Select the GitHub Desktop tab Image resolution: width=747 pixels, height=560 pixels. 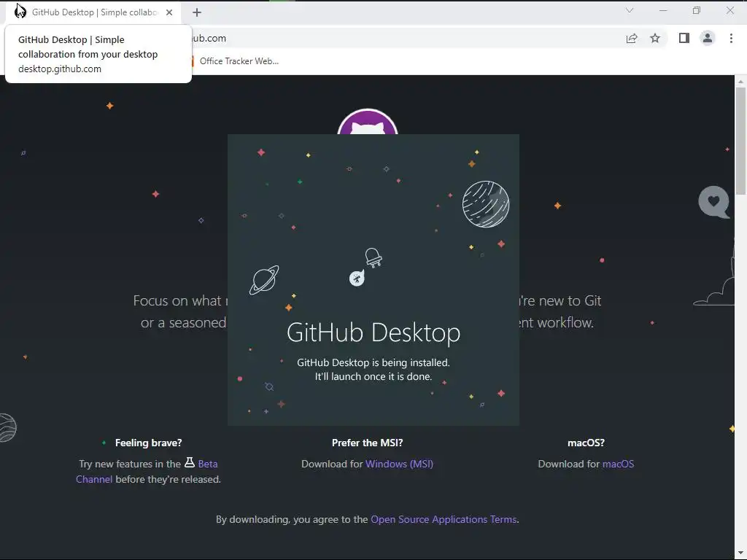click(x=93, y=12)
